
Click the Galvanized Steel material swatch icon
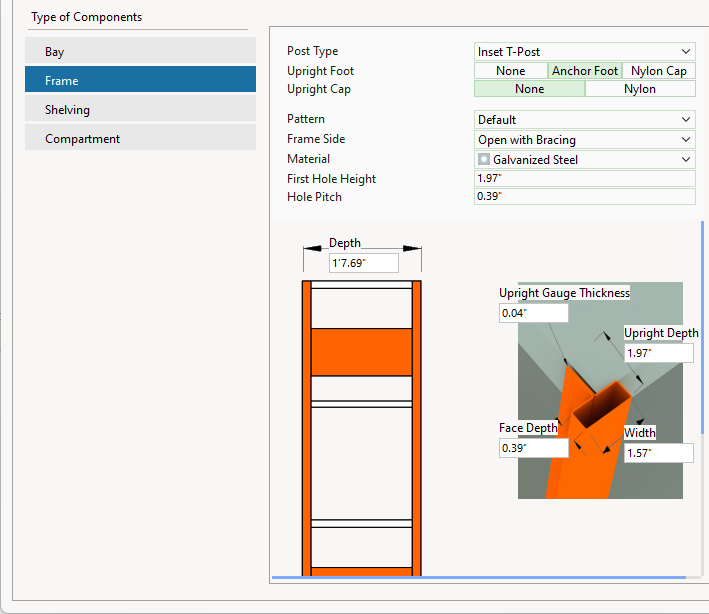[x=484, y=160]
